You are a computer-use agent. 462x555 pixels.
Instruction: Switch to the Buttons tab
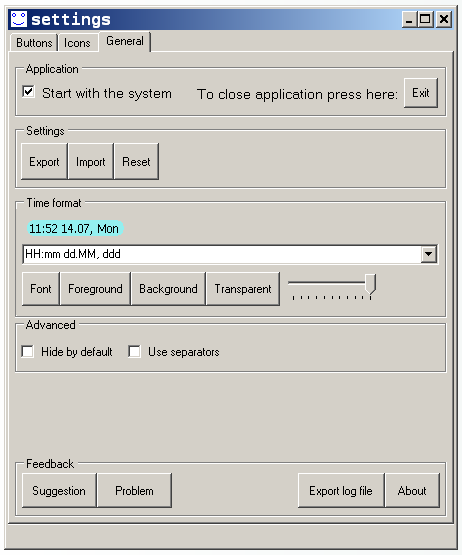click(x=34, y=43)
